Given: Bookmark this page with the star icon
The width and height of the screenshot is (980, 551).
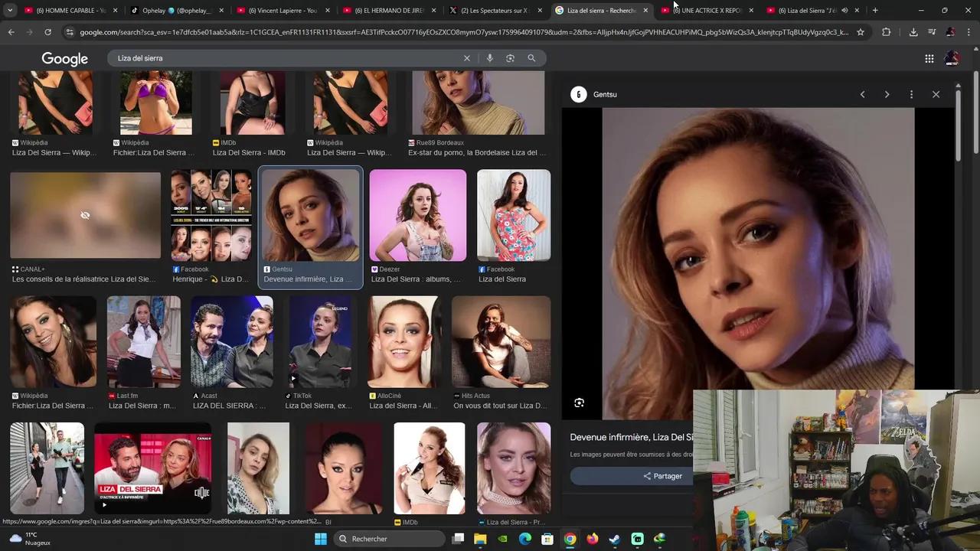Looking at the screenshot, I should point(861,32).
